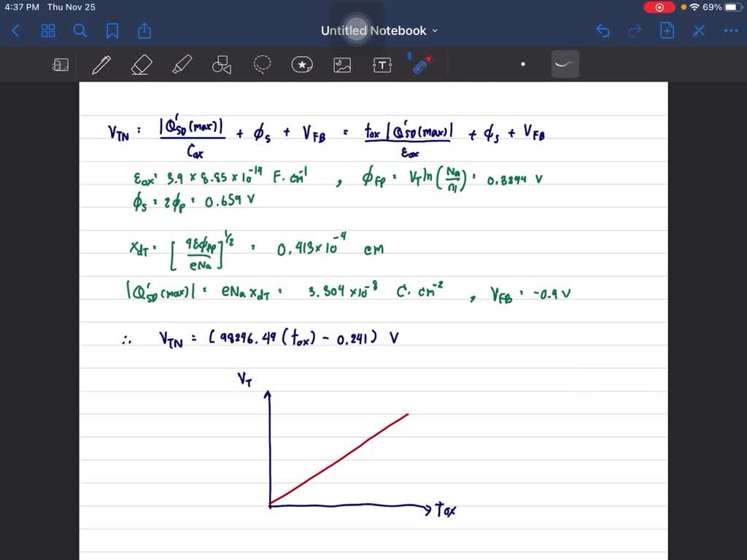The image size is (747, 560).
Task: Activate the Bluetooth stylus tool
Action: pyautogui.click(x=422, y=64)
